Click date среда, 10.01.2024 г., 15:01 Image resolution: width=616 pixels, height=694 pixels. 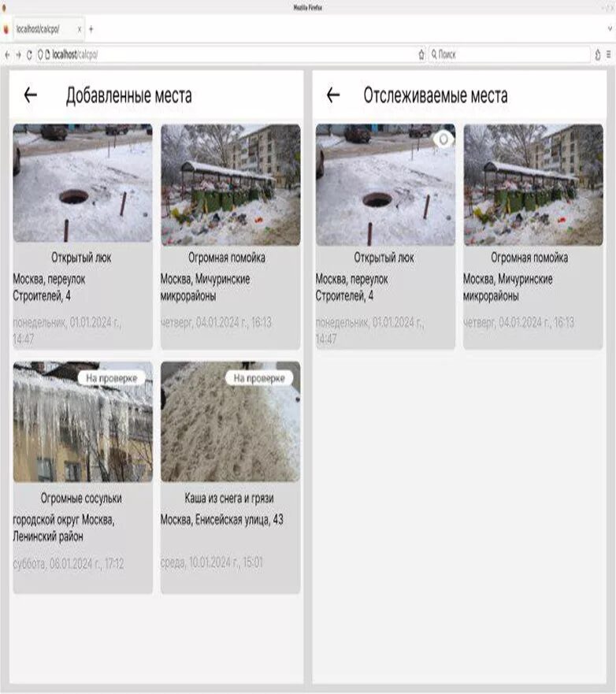coord(212,562)
